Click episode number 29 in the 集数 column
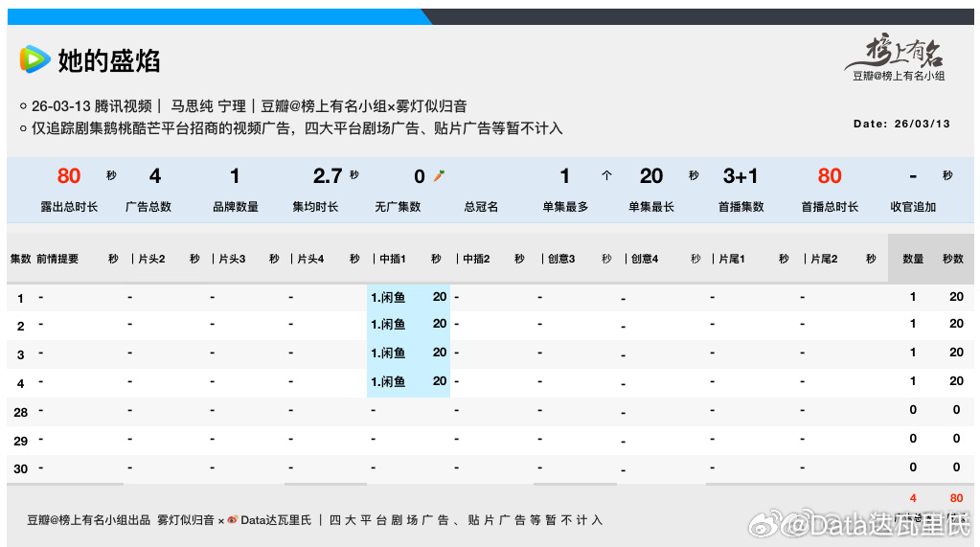 coord(21,441)
